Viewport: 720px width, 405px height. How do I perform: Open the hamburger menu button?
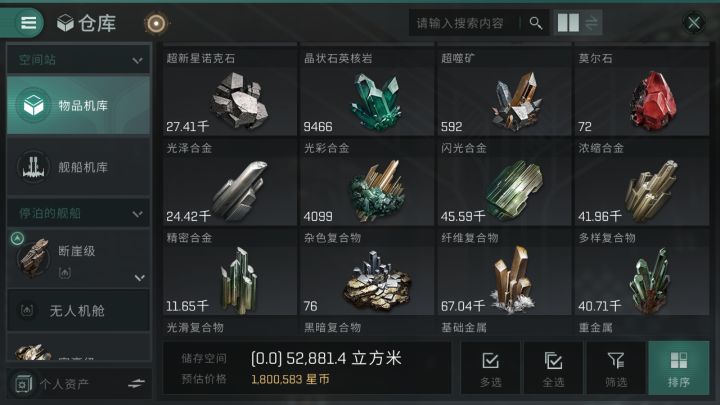click(x=28, y=22)
